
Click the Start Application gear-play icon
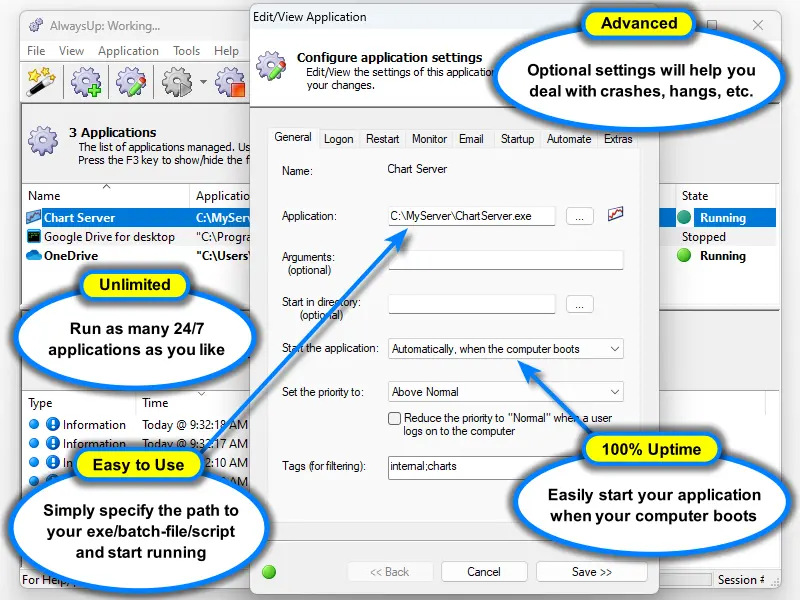(177, 81)
